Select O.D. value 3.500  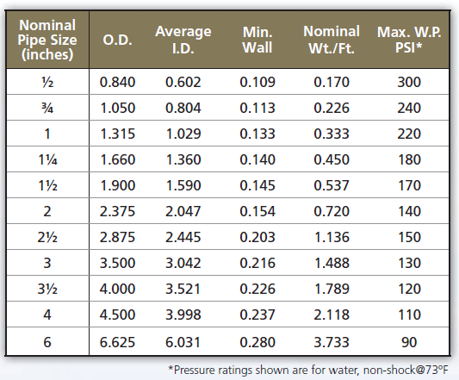click(x=118, y=263)
